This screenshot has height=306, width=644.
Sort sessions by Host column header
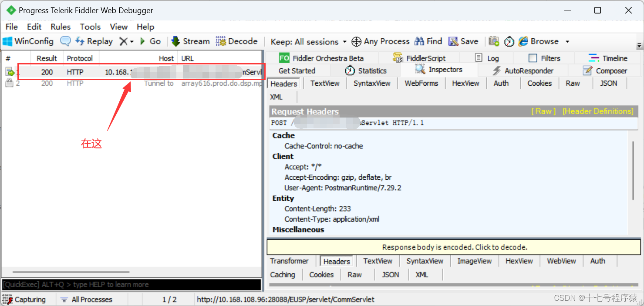tap(138, 58)
